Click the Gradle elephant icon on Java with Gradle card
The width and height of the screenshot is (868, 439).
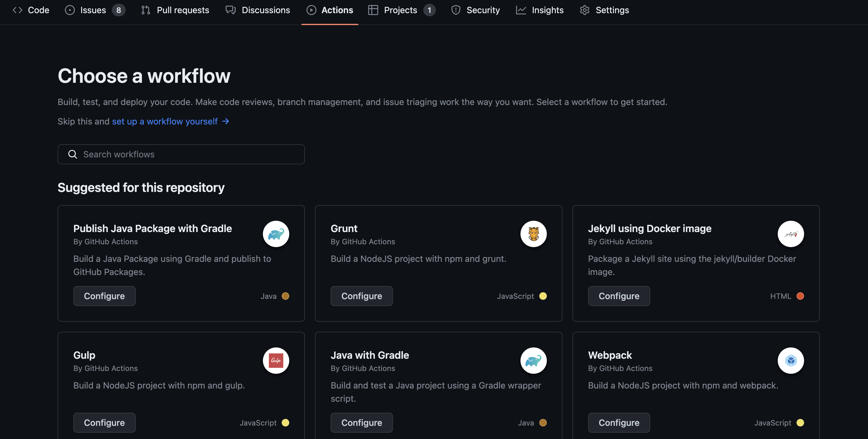click(x=533, y=360)
